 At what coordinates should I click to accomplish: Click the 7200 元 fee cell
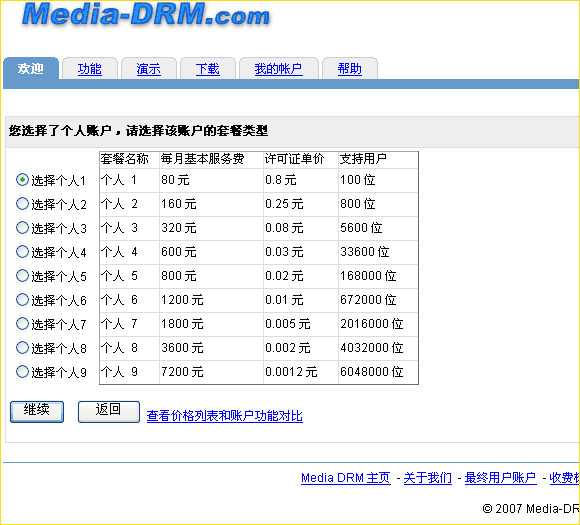pyautogui.click(x=211, y=372)
